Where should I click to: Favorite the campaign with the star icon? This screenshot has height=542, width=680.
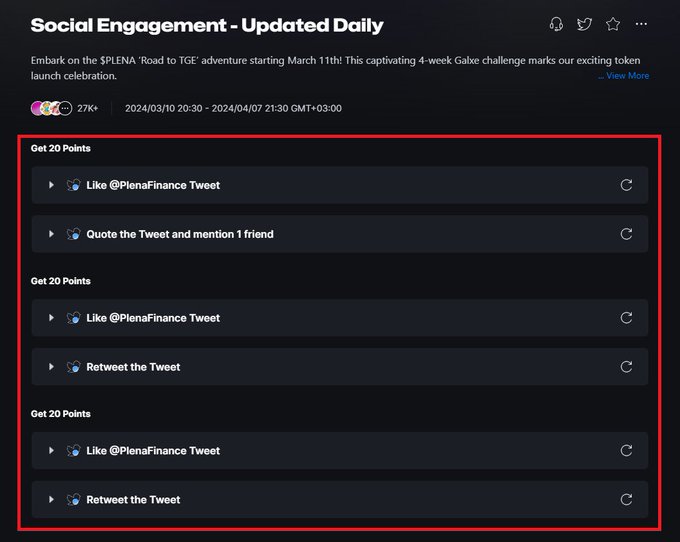613,24
